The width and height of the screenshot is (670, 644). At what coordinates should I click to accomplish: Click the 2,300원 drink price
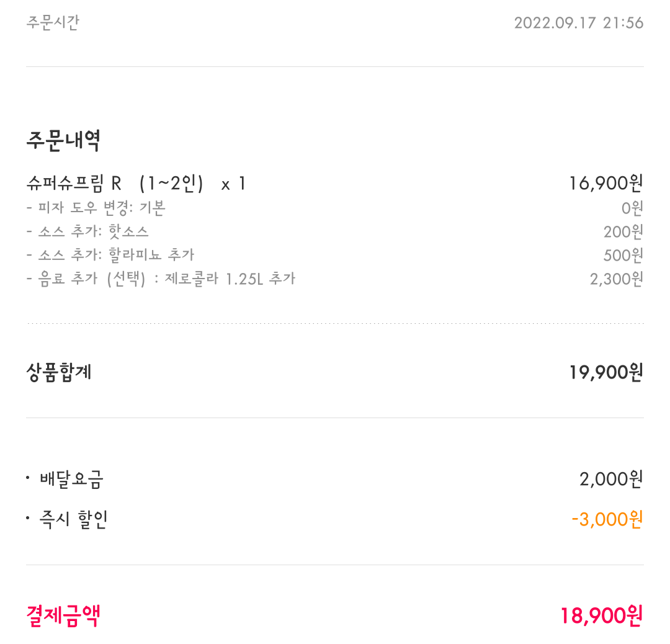pyautogui.click(x=616, y=279)
